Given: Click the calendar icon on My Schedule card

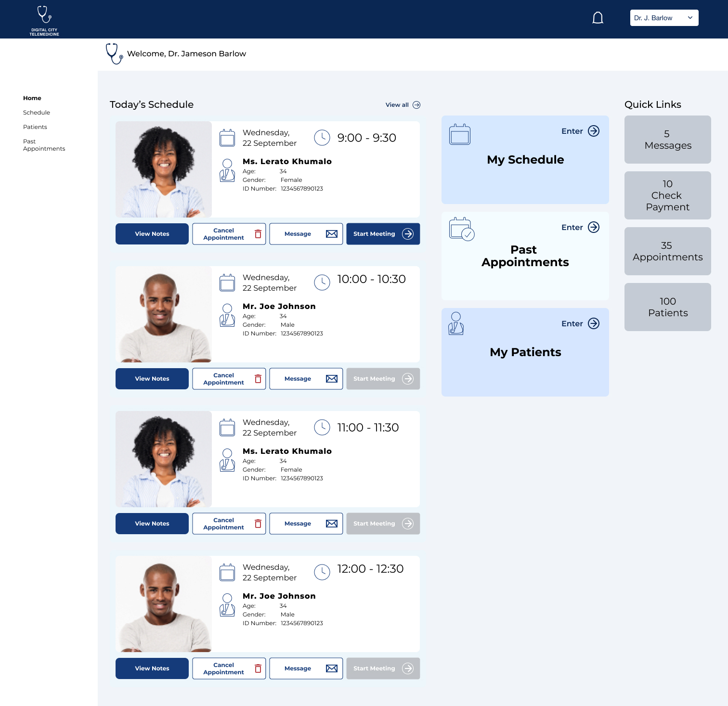Looking at the screenshot, I should click(459, 134).
